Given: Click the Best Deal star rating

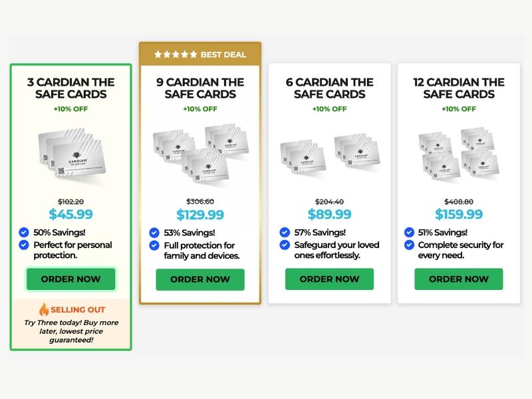Looking at the screenshot, I should coord(176,55).
